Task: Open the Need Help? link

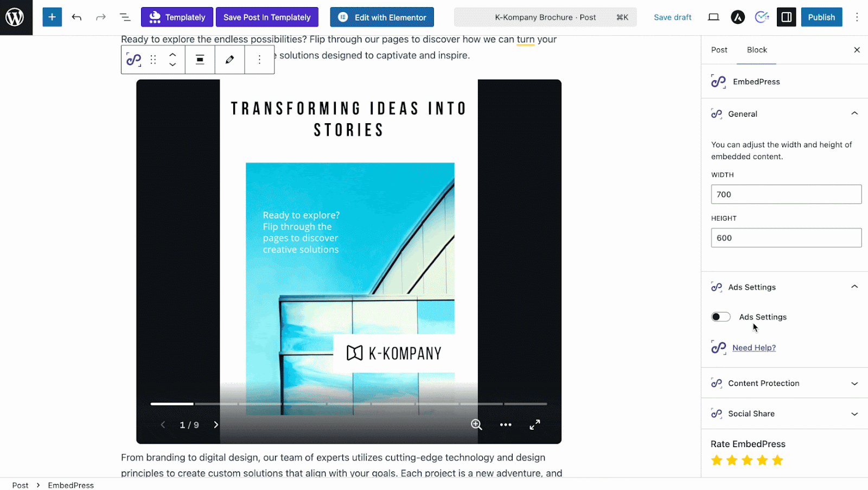Action: point(754,348)
